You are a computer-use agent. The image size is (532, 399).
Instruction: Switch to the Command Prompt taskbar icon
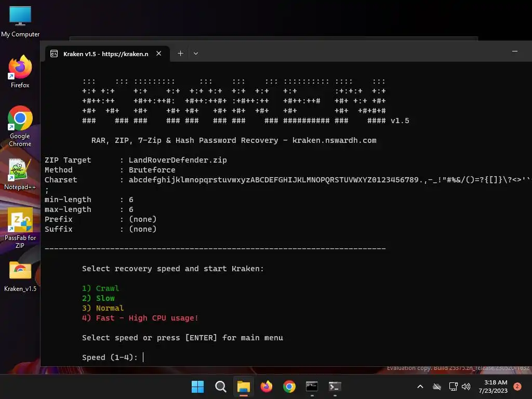click(312, 387)
